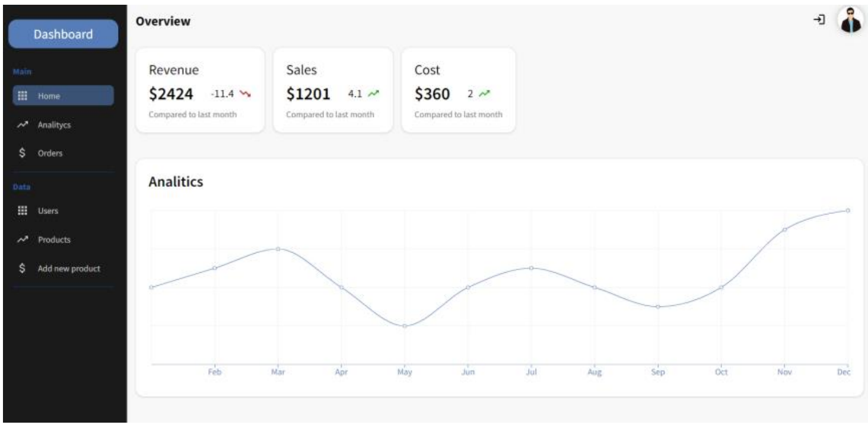
Task: Click the Add new product dollar icon
Action: click(22, 268)
